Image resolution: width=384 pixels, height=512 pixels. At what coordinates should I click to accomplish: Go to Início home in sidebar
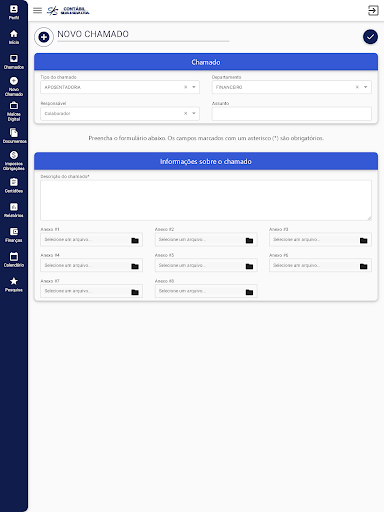[14, 37]
